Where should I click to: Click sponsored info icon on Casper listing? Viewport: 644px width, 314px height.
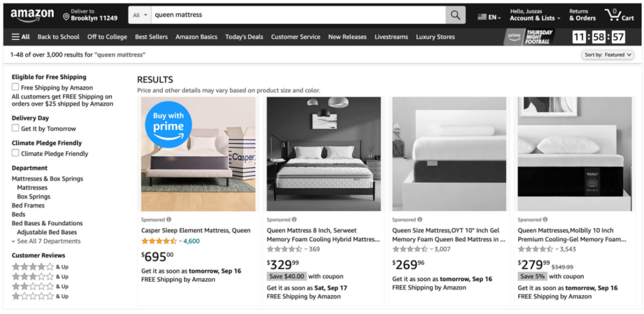click(x=169, y=220)
